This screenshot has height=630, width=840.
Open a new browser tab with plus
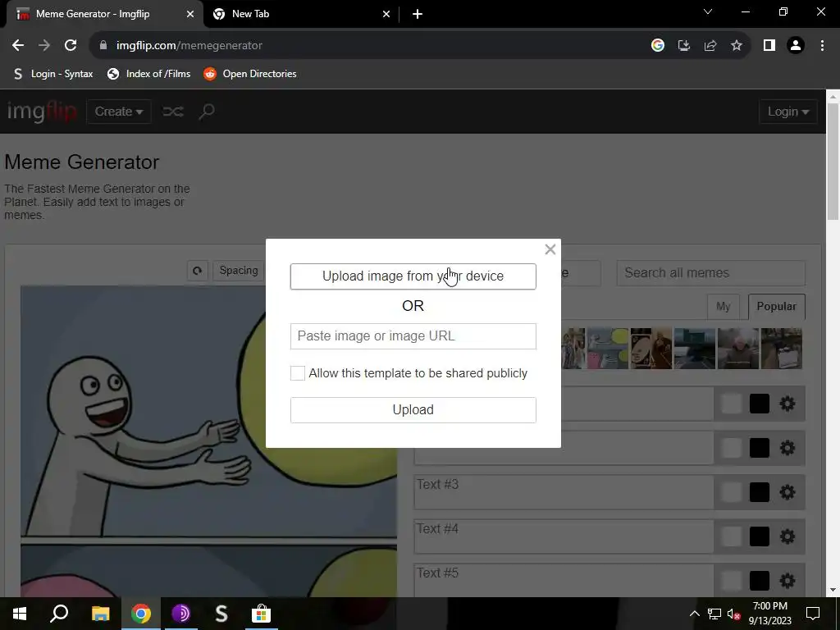418,14
